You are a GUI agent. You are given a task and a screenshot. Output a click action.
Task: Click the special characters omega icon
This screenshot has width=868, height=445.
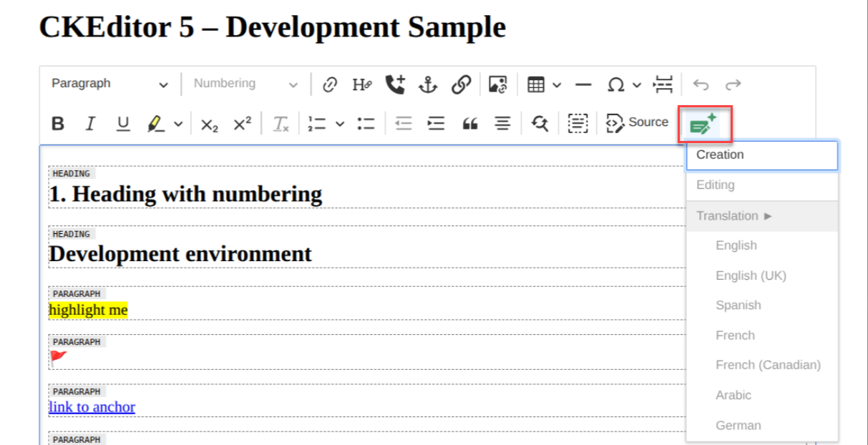point(615,84)
